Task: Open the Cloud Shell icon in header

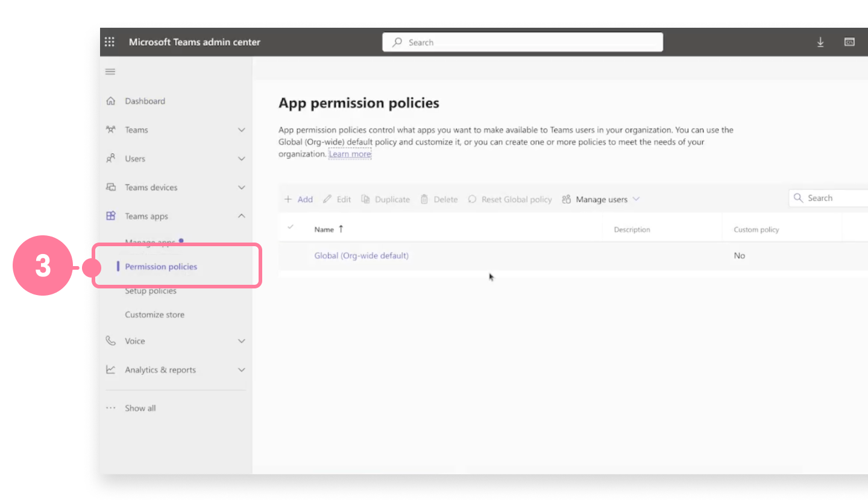Action: tap(849, 42)
